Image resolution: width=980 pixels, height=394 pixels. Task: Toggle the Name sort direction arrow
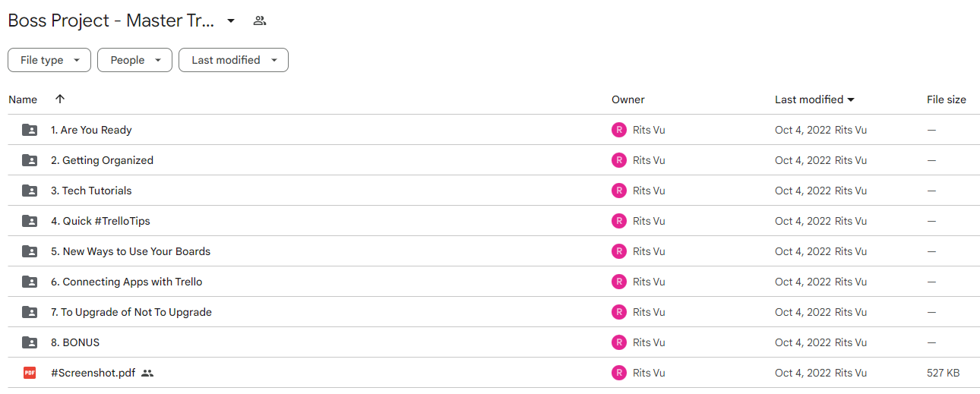point(60,99)
